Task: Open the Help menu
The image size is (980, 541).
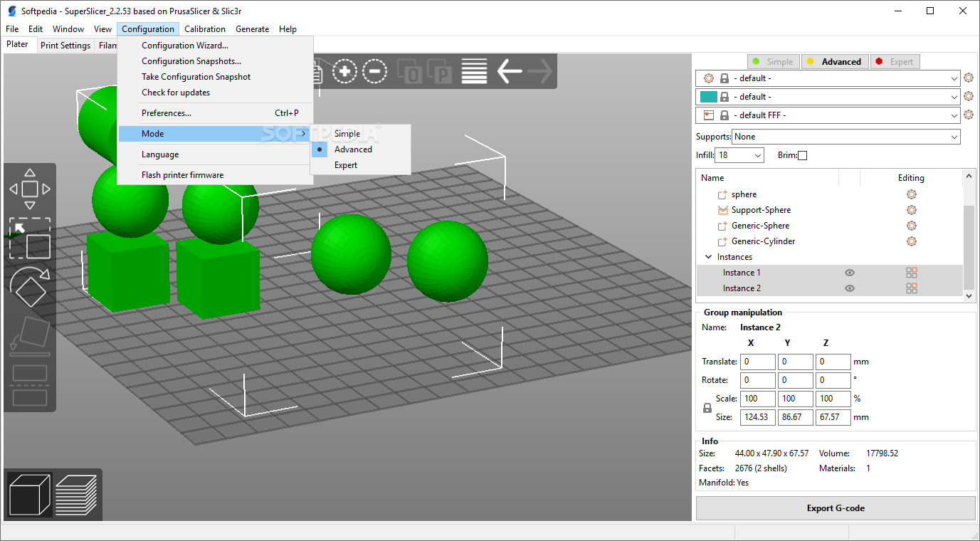Action: tap(288, 29)
